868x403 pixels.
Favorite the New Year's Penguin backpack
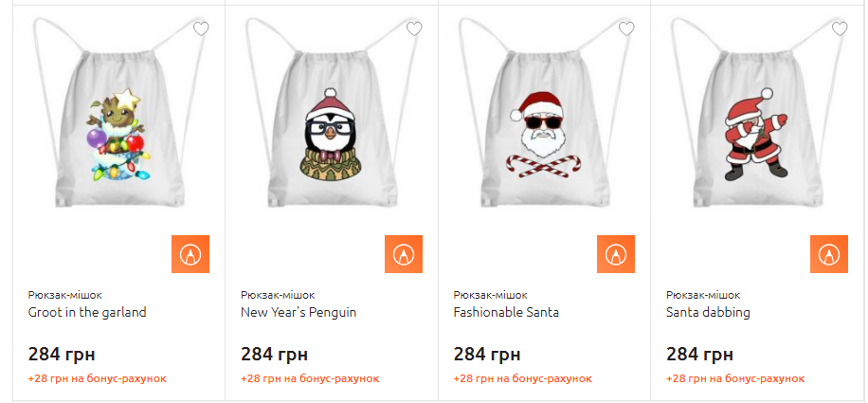point(414,28)
